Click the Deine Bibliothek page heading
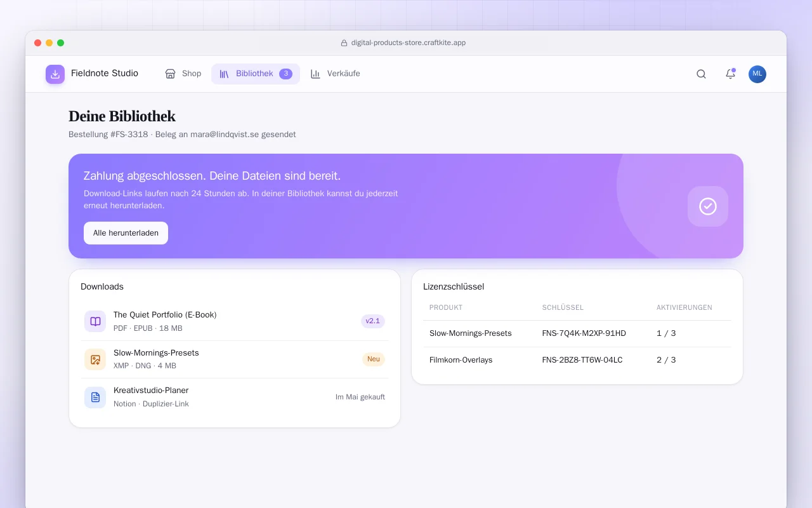 122,116
